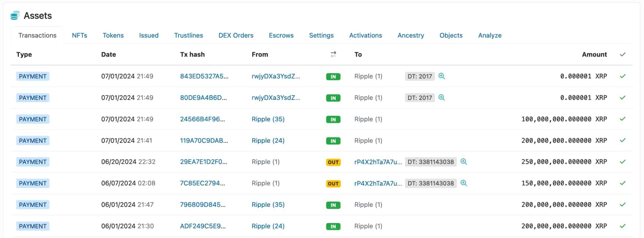The width and height of the screenshot is (644, 238).
Task: Open Ripple (35) sender on 06/01/2024 21:47
Action: [x=268, y=205]
